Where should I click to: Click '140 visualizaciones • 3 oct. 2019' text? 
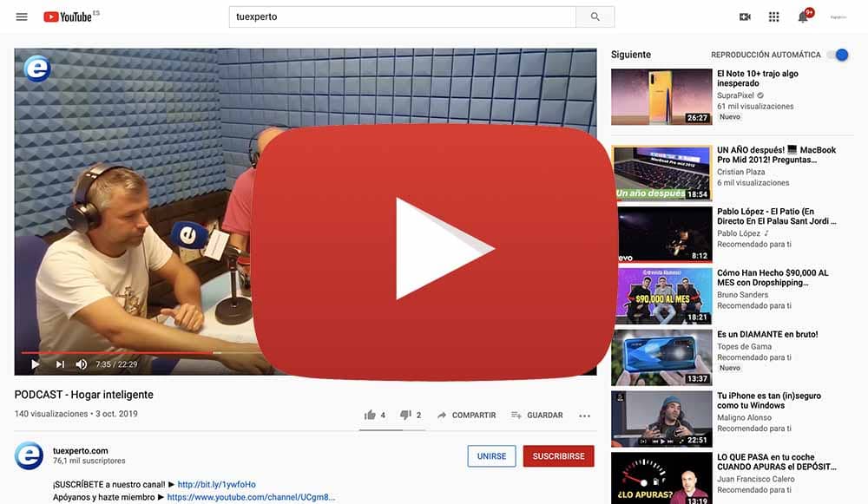pos(76,413)
